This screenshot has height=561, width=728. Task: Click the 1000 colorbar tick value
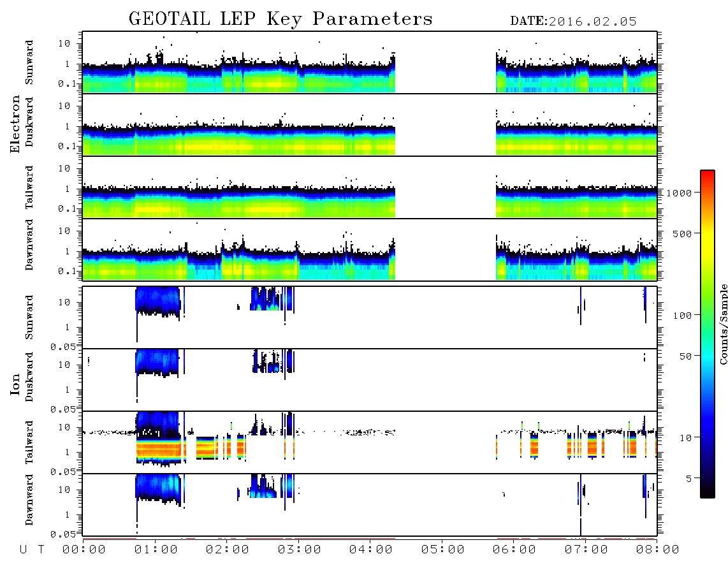coord(680,193)
